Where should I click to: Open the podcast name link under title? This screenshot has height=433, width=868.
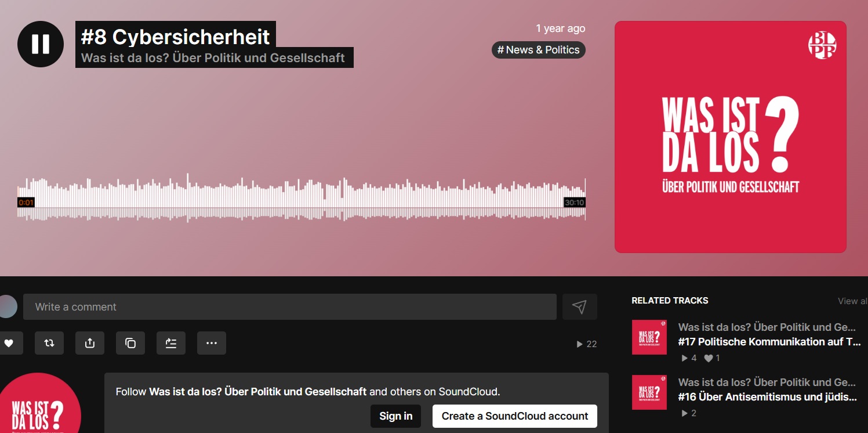coord(213,58)
